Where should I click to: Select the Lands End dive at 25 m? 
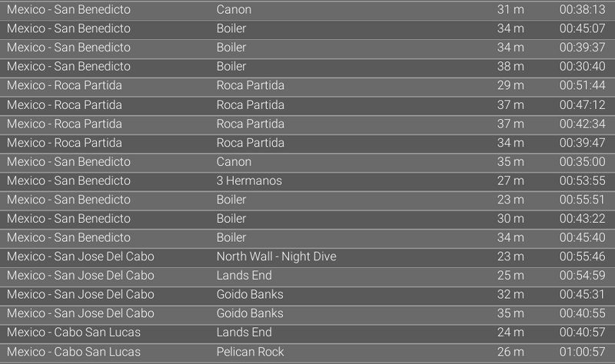click(x=244, y=276)
